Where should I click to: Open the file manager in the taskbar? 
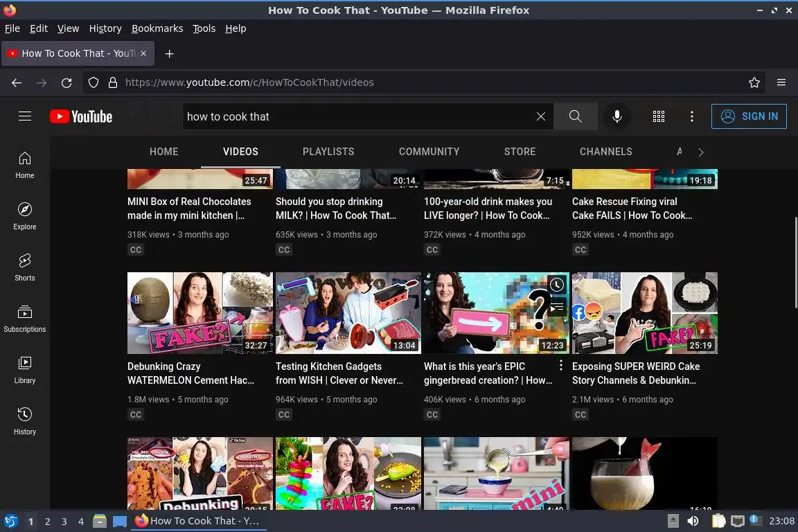tap(100, 521)
